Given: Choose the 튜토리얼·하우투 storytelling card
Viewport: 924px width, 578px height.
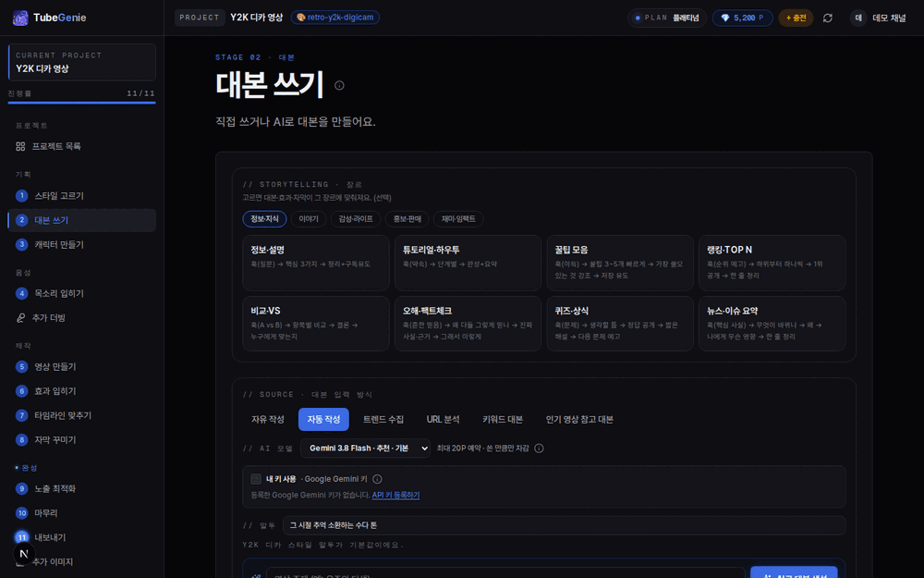Looking at the screenshot, I should click(468, 263).
